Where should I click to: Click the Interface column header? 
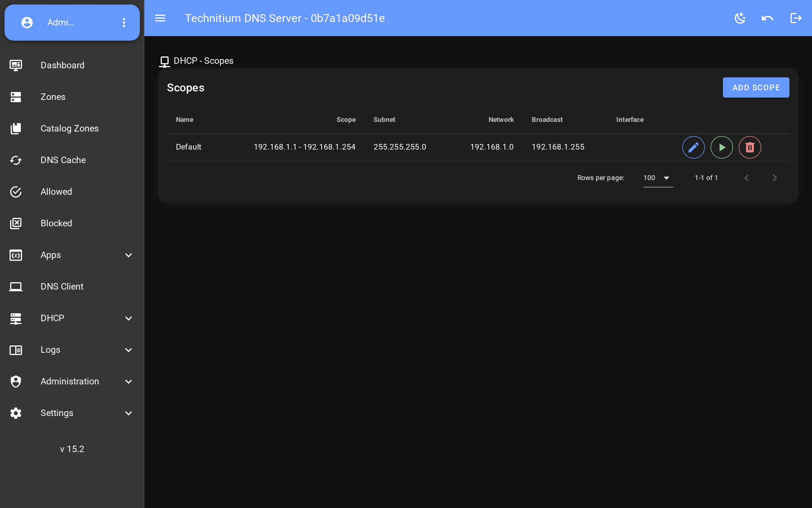630,120
